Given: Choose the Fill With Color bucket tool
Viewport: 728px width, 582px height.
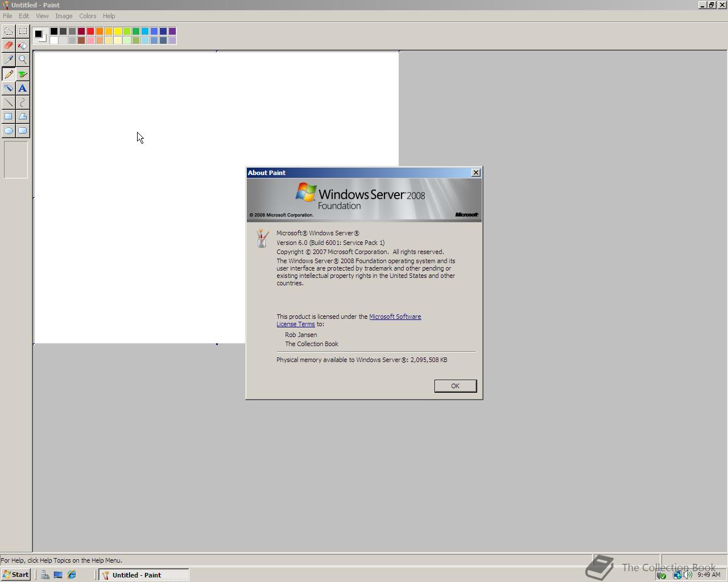Looking at the screenshot, I should click(23, 45).
